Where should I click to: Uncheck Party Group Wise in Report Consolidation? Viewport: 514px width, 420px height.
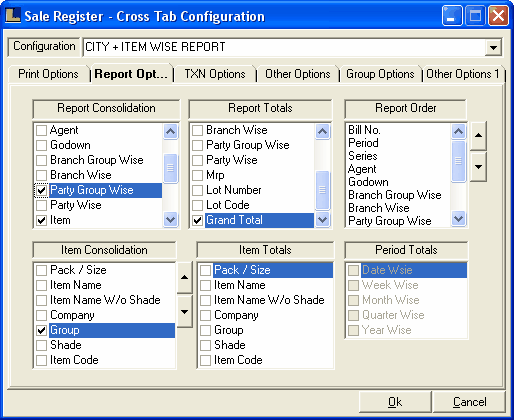pos(41,190)
